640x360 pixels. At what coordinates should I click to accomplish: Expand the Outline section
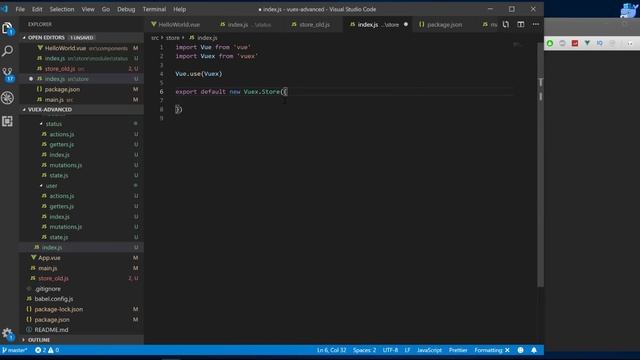click(24, 340)
